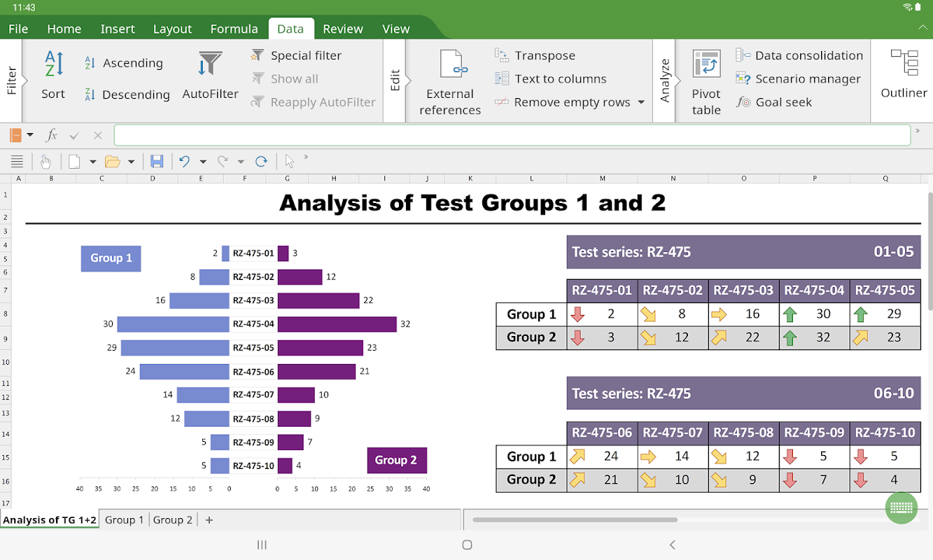Click the AutoFilter funnel icon

point(210,64)
